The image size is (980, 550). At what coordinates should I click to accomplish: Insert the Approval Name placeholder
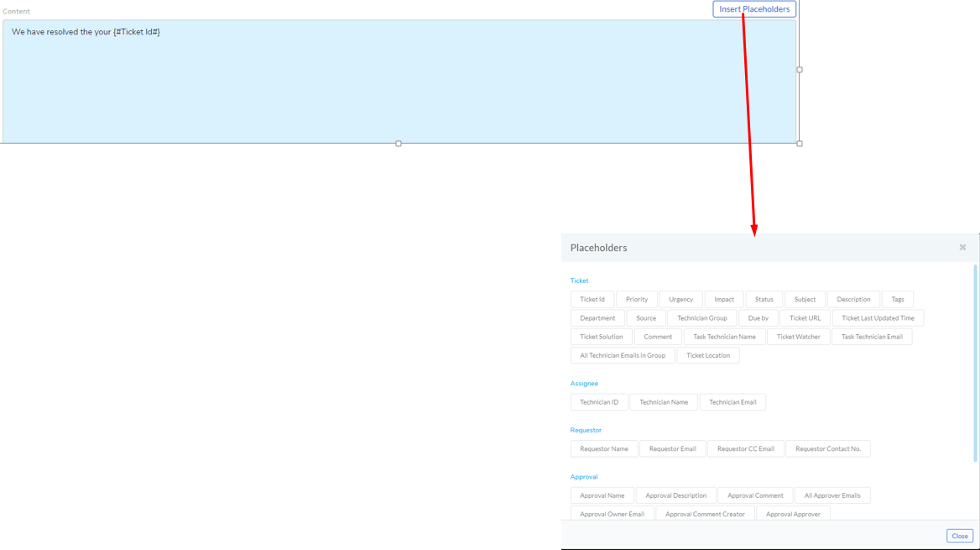click(602, 496)
